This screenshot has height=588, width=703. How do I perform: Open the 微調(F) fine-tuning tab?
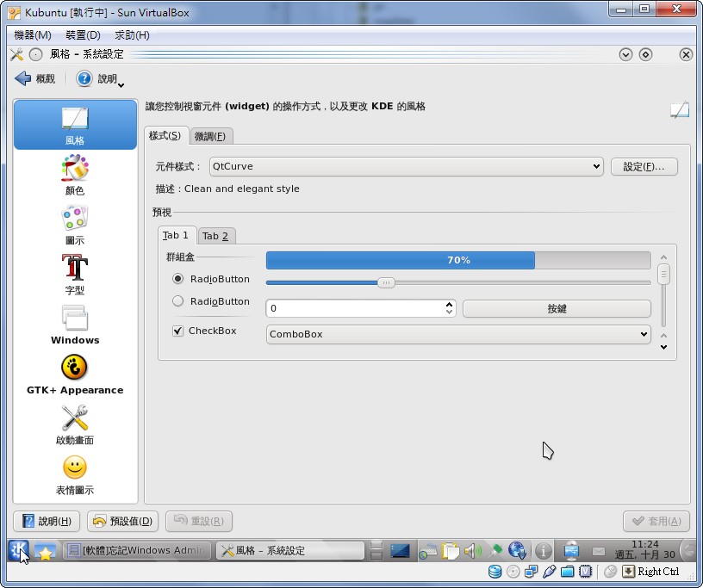coord(212,136)
